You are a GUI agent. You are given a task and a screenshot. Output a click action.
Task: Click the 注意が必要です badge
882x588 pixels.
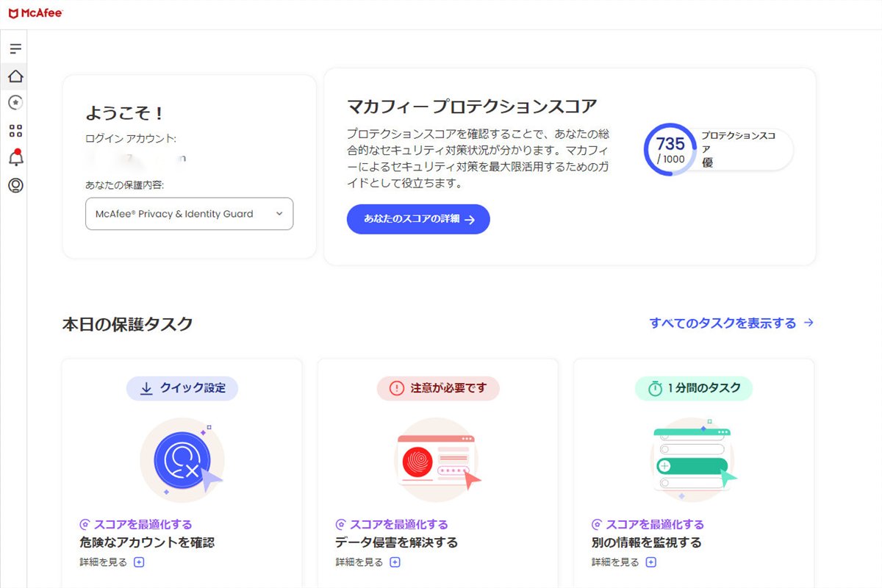tap(438, 388)
